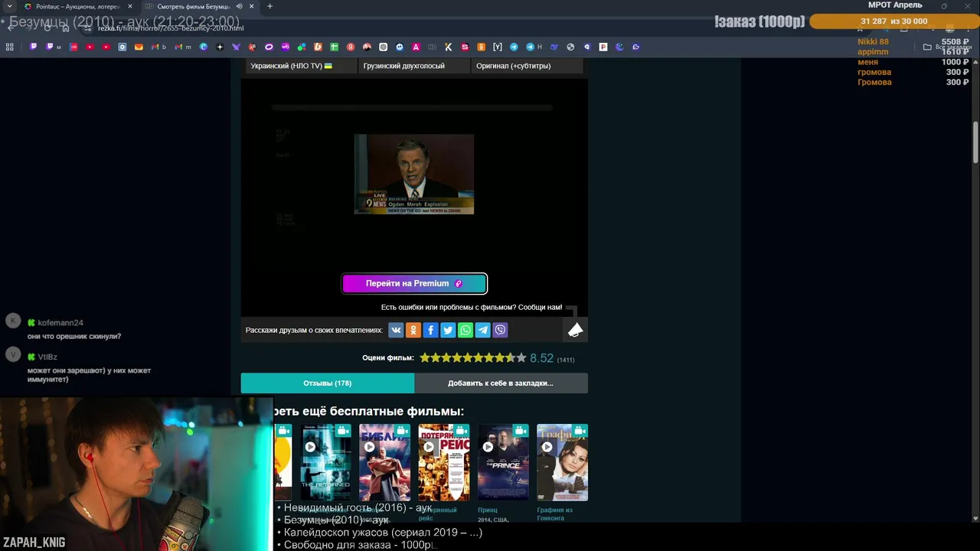The width and height of the screenshot is (980, 551).
Task: Share the film on VK
Action: pyautogui.click(x=396, y=330)
